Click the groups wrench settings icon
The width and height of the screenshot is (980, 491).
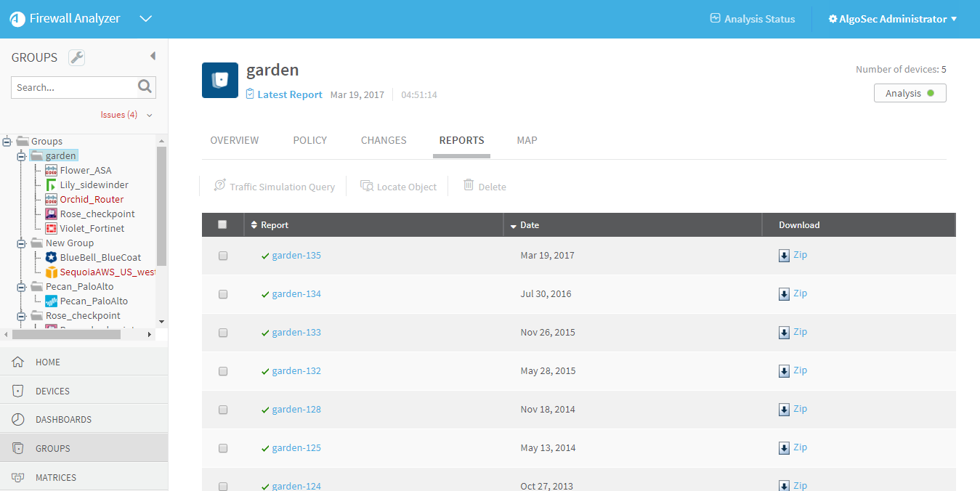pyautogui.click(x=76, y=57)
